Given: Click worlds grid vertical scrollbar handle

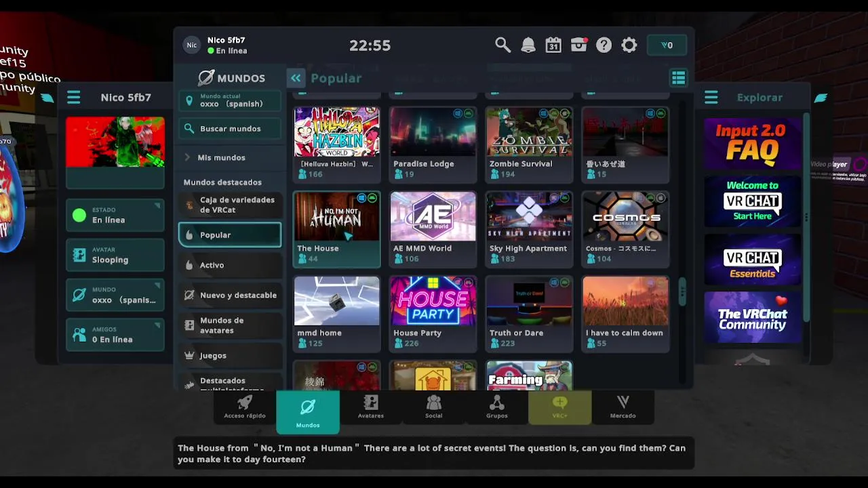Looking at the screenshot, I should 682,292.
